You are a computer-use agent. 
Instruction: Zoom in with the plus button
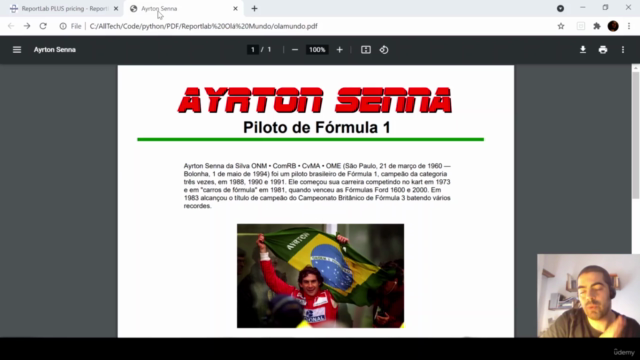[340, 50]
